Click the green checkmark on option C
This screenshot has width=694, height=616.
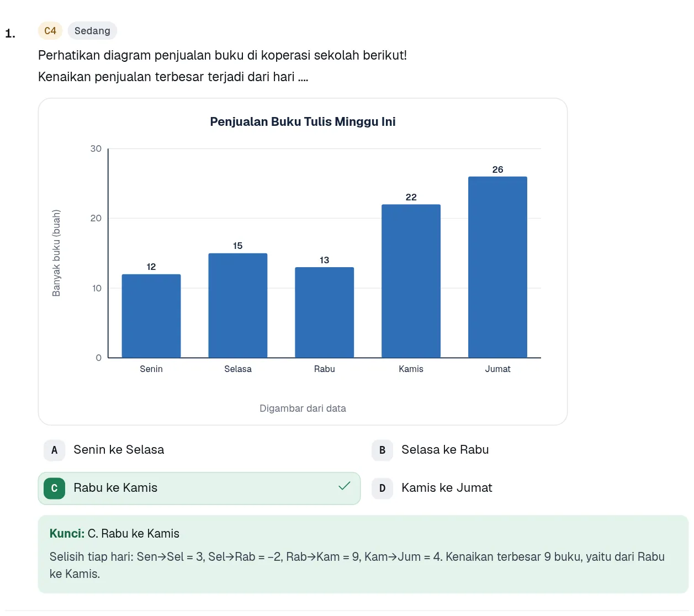(x=345, y=486)
